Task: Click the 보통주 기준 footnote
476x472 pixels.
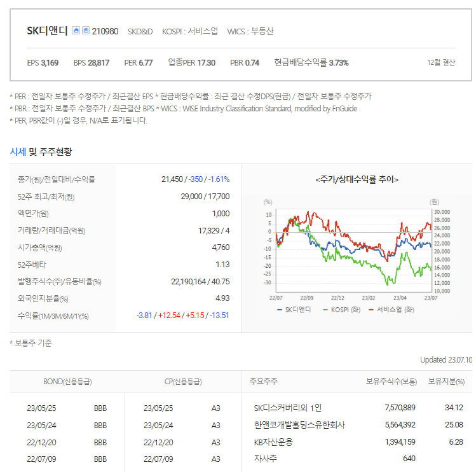Action: click(31, 343)
